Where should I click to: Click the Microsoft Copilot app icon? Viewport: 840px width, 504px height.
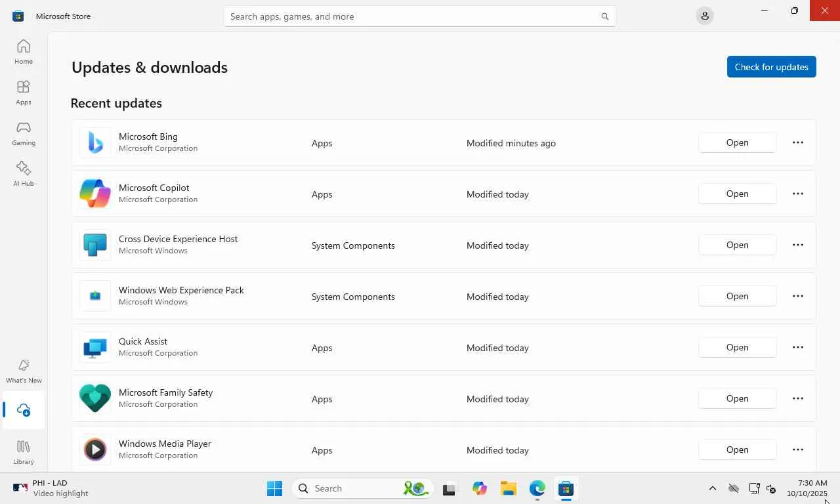[x=95, y=194]
